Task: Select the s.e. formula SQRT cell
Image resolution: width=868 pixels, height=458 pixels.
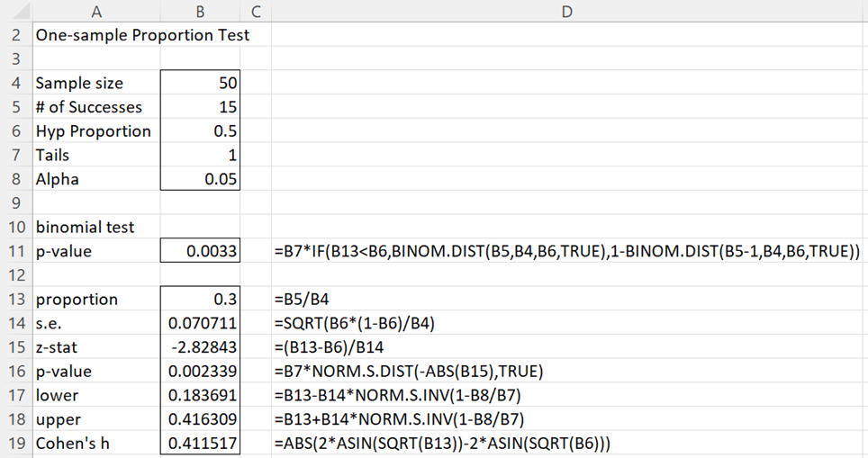Action: [x=354, y=323]
